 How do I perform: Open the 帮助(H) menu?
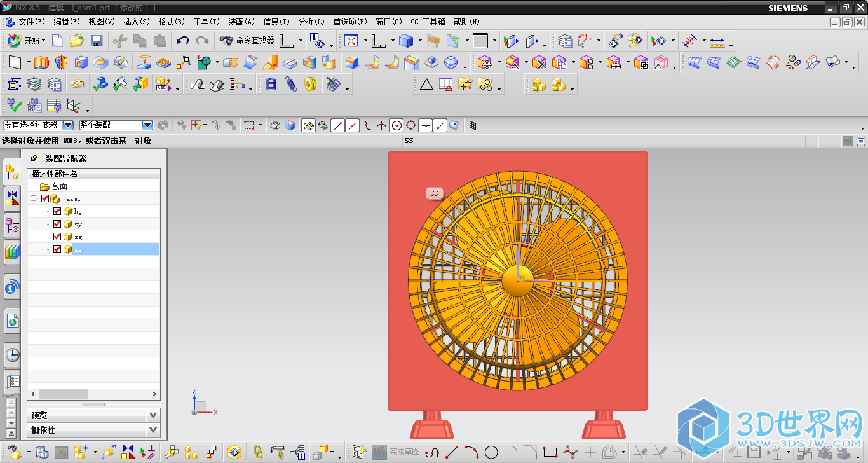tap(466, 22)
